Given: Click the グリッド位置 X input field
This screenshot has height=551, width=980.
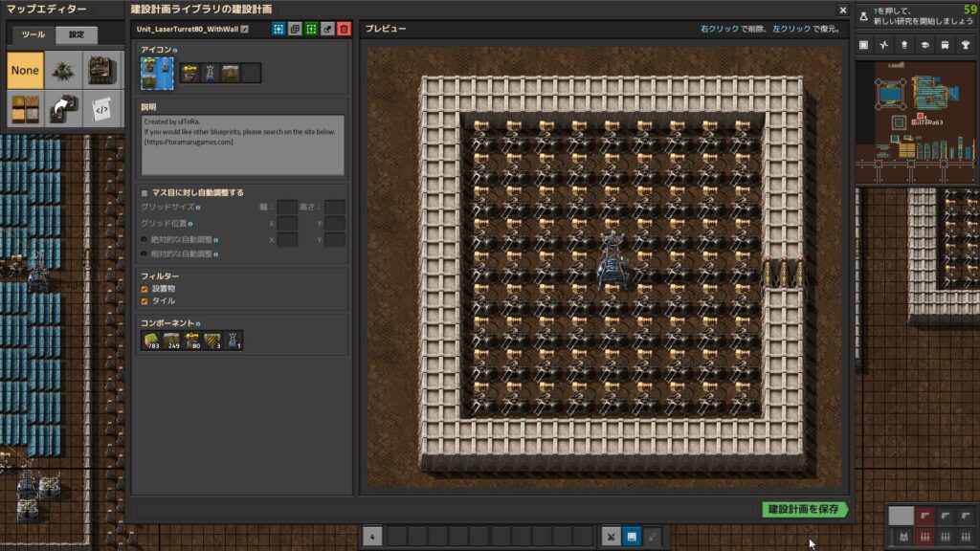Looking at the screenshot, I should pyautogui.click(x=287, y=223).
